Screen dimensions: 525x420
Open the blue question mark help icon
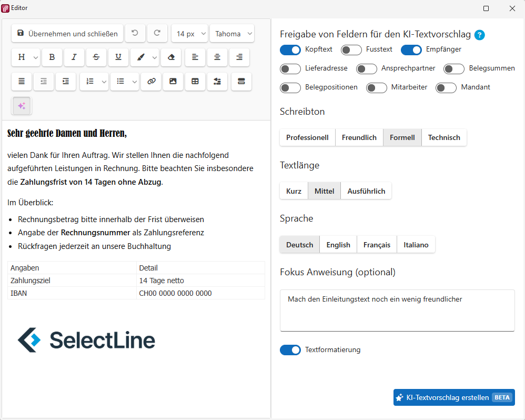click(x=479, y=35)
